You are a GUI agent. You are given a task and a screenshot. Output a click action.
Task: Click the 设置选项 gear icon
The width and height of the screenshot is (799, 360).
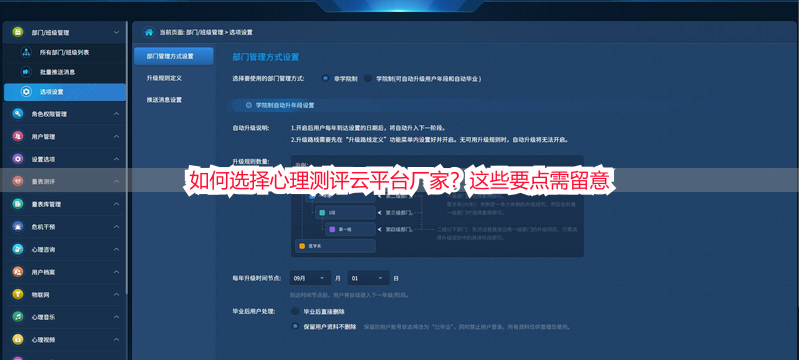tap(18, 159)
